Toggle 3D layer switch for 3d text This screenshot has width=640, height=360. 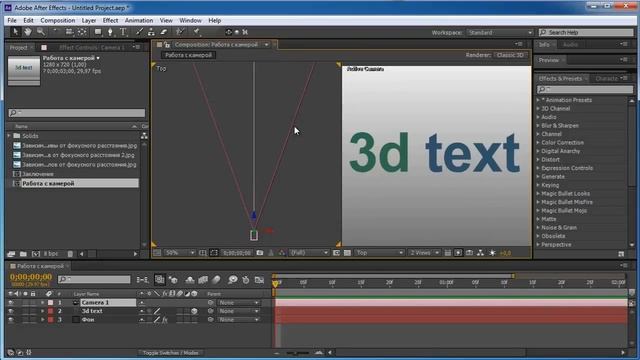point(194,311)
